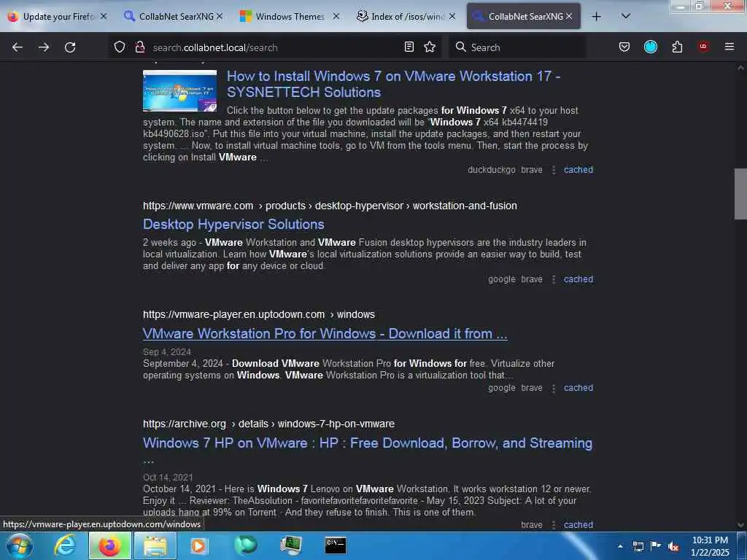This screenshot has height=560, width=747.
Task: Click the vmware-player.en.uptodown.com URL breadcrumb
Action: pos(259,315)
